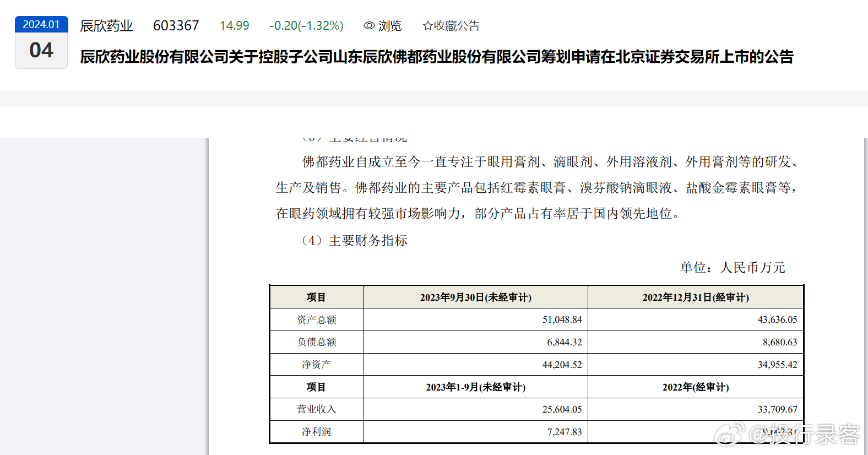Click the day number 04
This screenshot has height=455, width=868.
tap(41, 50)
